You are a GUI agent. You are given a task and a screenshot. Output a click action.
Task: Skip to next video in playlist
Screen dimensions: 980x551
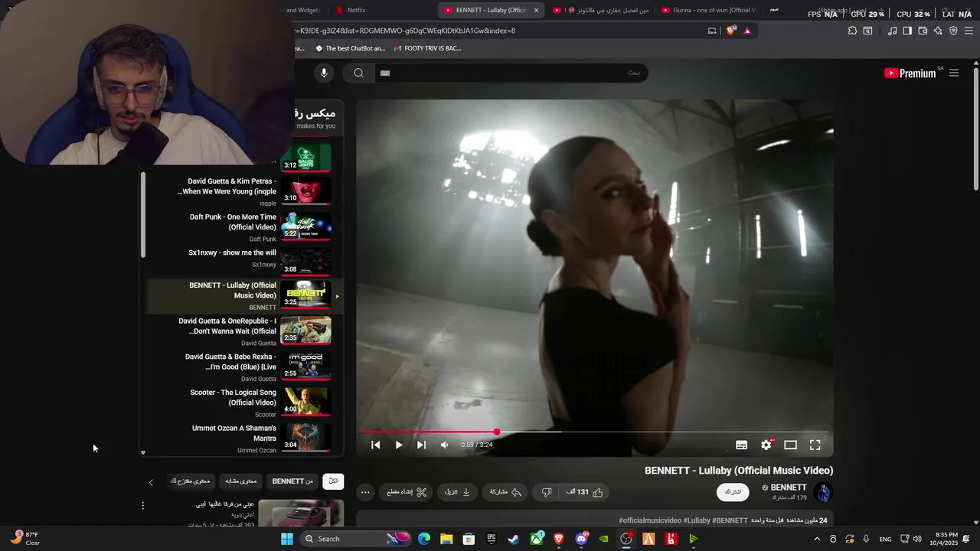click(x=421, y=445)
